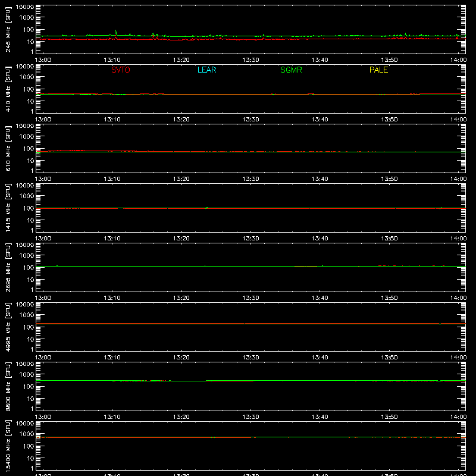Select the 4995 MHz [SFU] axis title

pyautogui.click(x=8, y=327)
